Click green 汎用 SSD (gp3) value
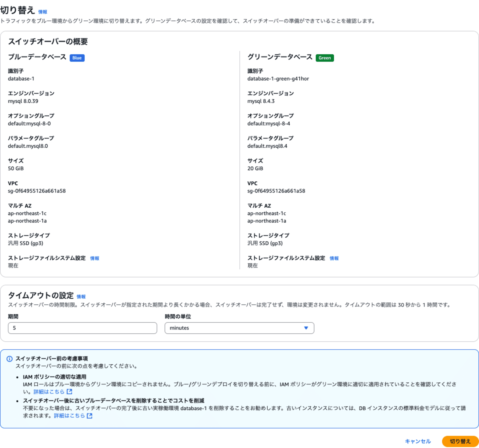Image resolution: width=479 pixels, height=448 pixels. click(x=265, y=243)
